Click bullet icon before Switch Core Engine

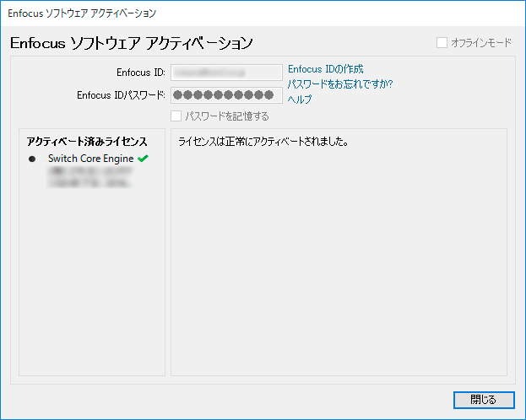coord(32,159)
